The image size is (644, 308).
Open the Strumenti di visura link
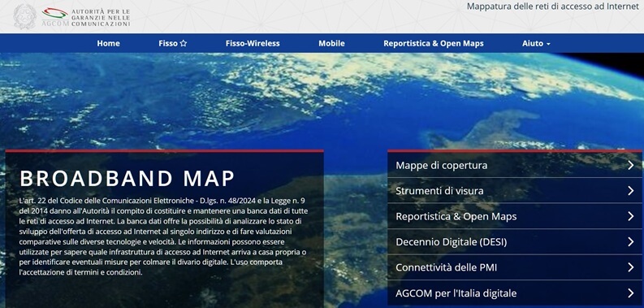[515, 191]
